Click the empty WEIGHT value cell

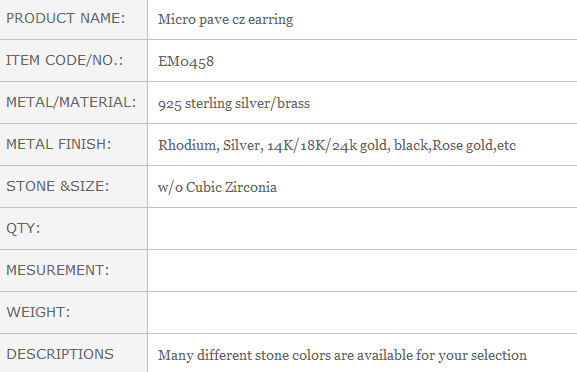362,312
